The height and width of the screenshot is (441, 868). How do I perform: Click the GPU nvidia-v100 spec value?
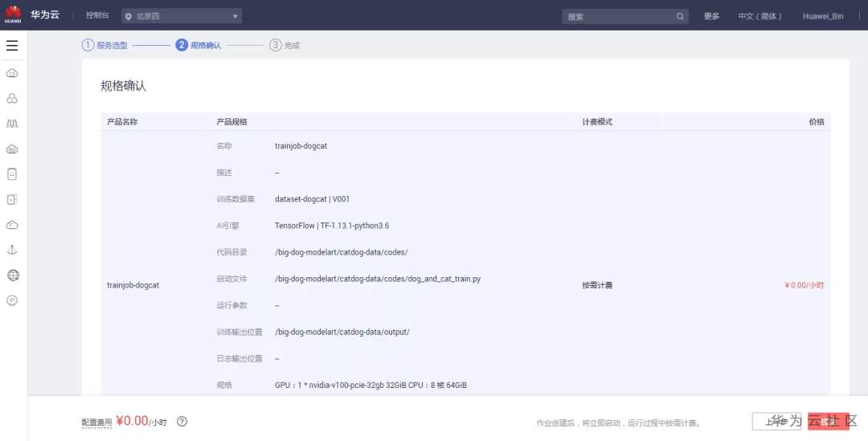(x=371, y=385)
